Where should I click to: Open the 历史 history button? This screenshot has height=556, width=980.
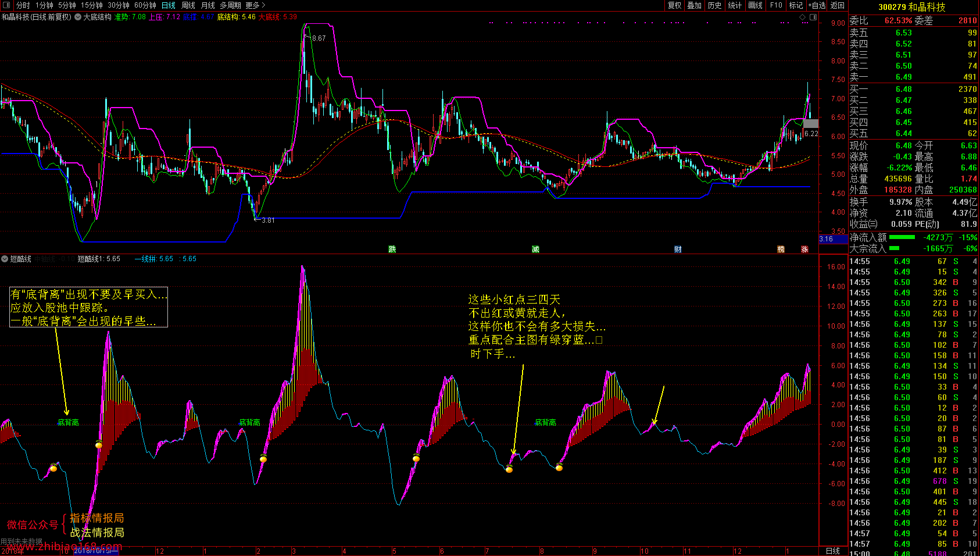[714, 5]
